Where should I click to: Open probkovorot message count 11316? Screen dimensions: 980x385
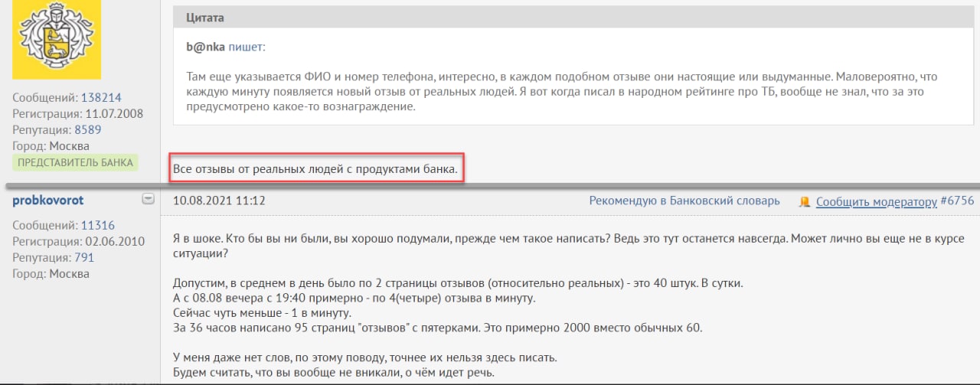pos(99,225)
